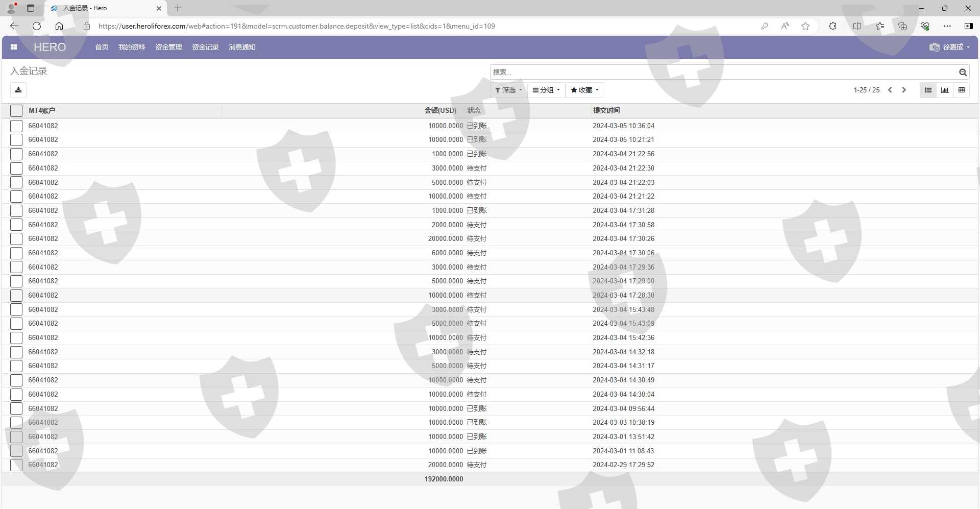Add page to browser favorites star
Screen dimensions: 980x509
tap(805, 26)
